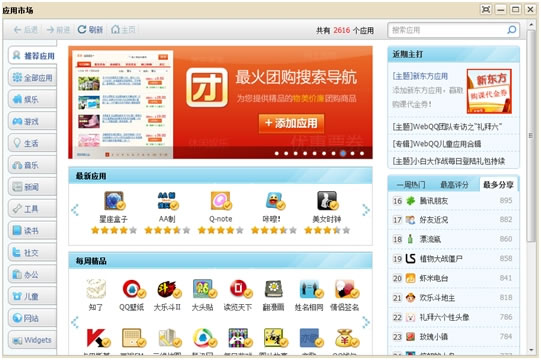This screenshot has width=541, height=360.
Task: Open the WebQQ儿童应用合辑 link
Action: pos(437,144)
